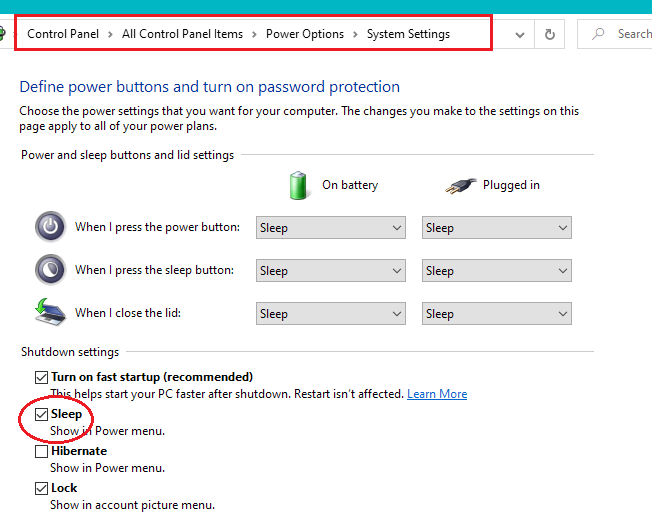The image size is (652, 528).
Task: Go to Control Panel breadcrumb
Action: point(63,34)
